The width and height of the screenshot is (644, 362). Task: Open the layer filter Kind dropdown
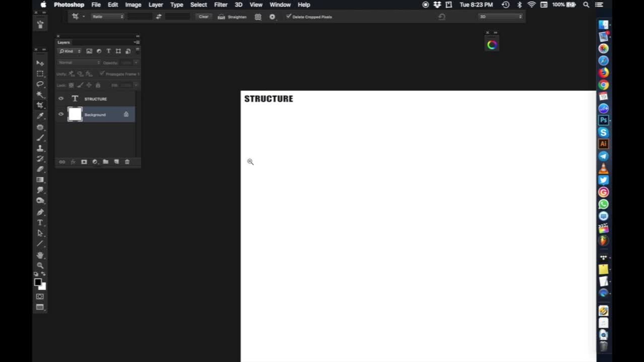pyautogui.click(x=70, y=51)
